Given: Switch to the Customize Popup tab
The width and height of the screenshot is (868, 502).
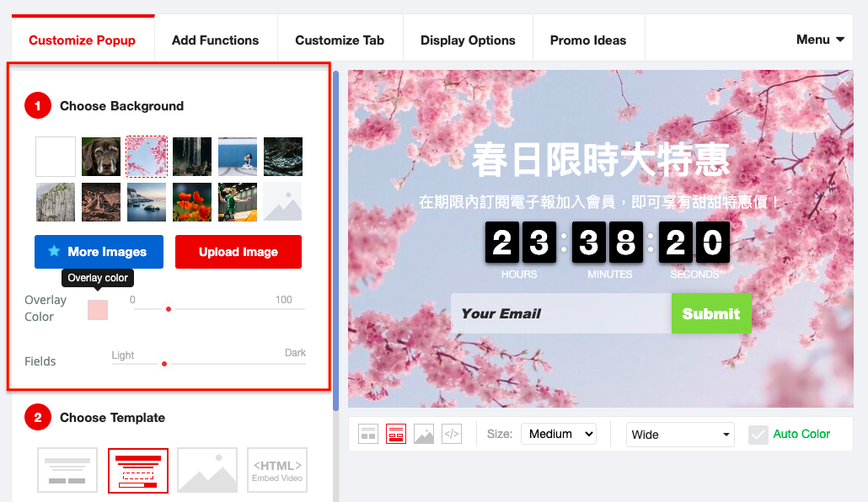Looking at the screenshot, I should tap(82, 40).
